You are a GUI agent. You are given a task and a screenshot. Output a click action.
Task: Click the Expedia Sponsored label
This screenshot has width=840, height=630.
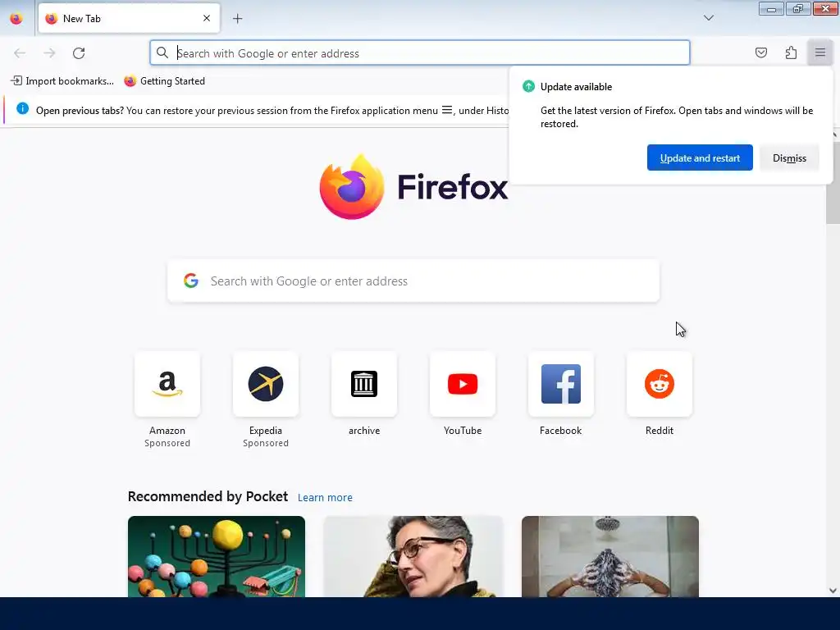265,443
